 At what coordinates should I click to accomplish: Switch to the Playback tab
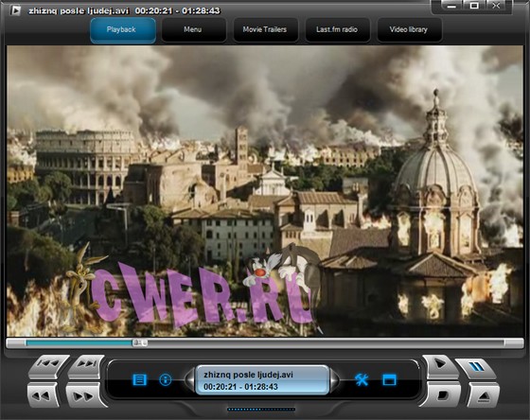click(123, 30)
